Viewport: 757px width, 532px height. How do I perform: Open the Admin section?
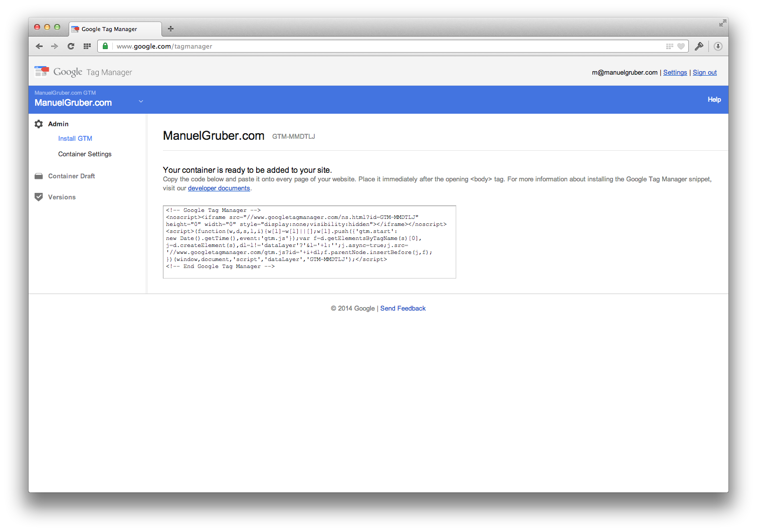point(58,124)
